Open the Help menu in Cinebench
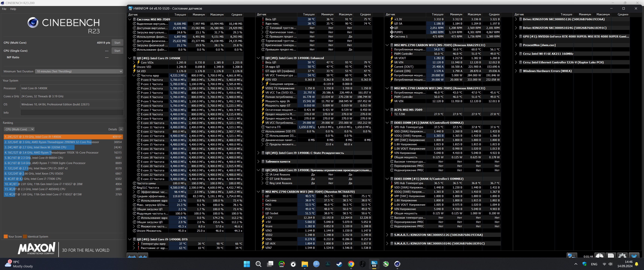Image resolution: width=644 pixels, height=270 pixels. pyautogui.click(x=13, y=9)
